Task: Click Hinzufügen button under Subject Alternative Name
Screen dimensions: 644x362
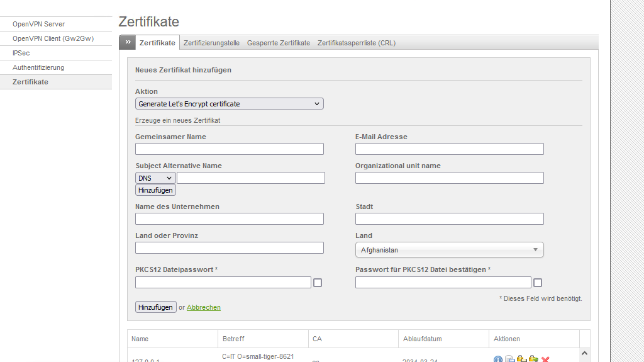Action: (155, 189)
